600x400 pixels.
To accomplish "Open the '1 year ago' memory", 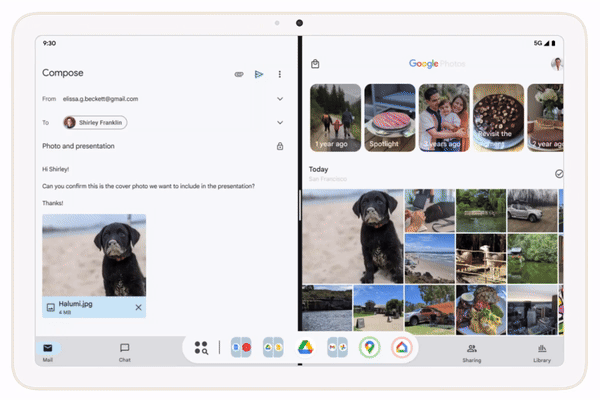I will (336, 118).
